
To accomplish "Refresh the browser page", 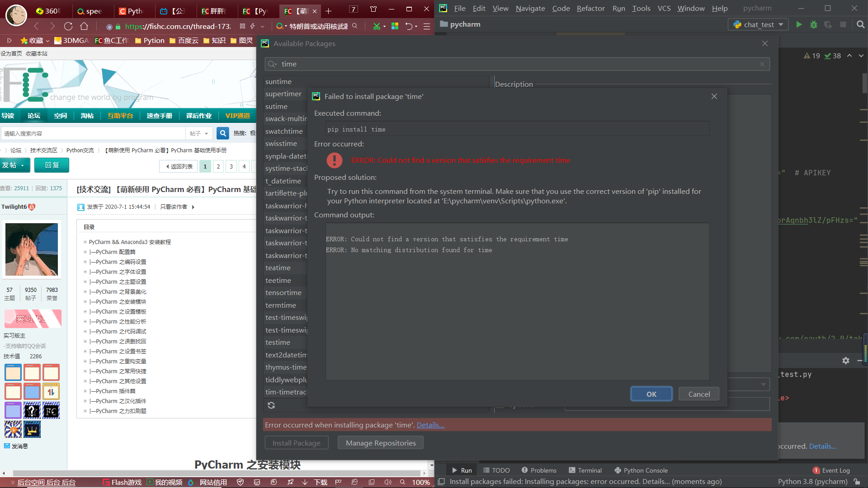I will (68, 26).
